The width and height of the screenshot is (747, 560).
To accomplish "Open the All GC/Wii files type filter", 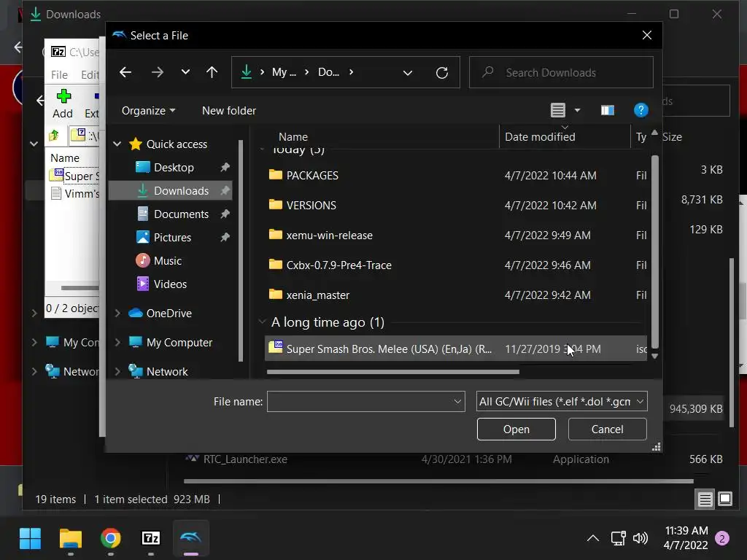I will pyautogui.click(x=562, y=402).
